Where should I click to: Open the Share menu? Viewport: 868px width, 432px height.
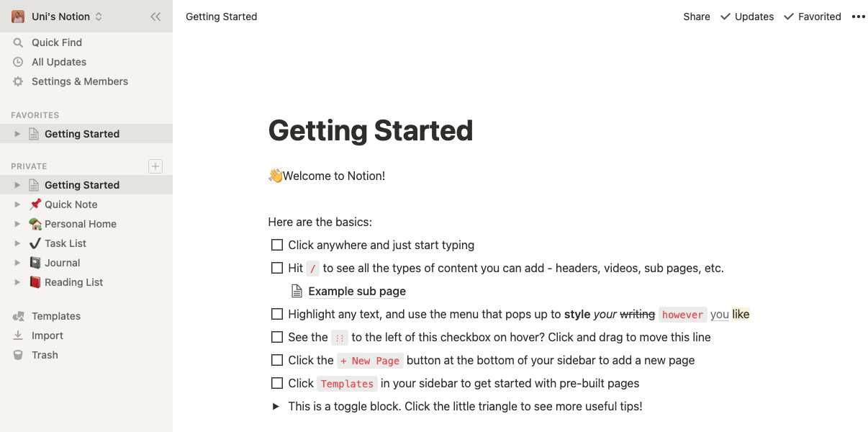pos(696,17)
